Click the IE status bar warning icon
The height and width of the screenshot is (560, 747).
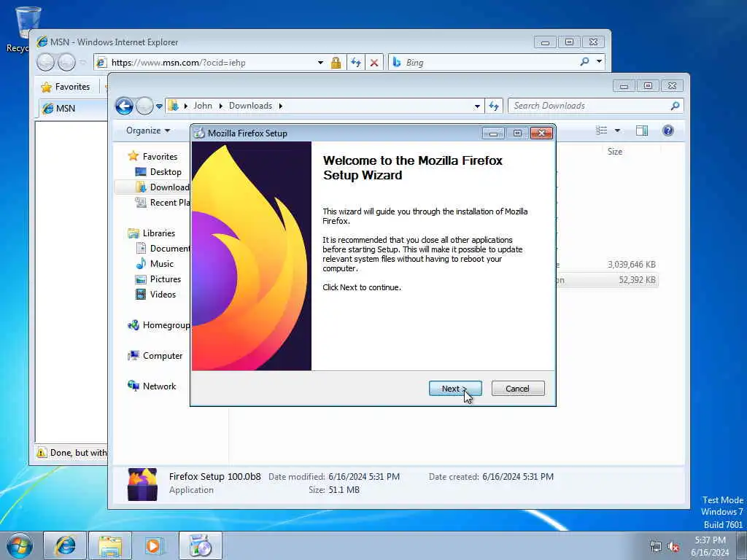(42, 453)
